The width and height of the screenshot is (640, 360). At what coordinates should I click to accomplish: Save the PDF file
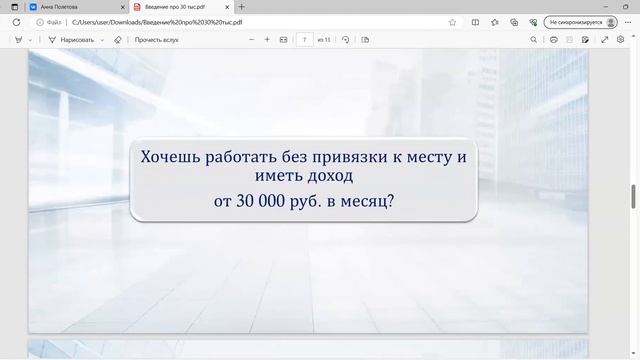click(569, 40)
